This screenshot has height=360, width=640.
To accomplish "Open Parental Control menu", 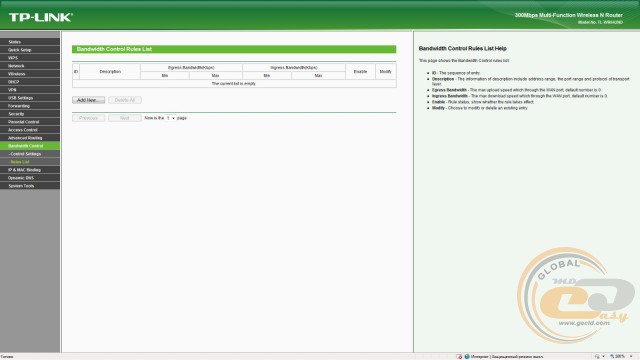I will [x=30, y=122].
